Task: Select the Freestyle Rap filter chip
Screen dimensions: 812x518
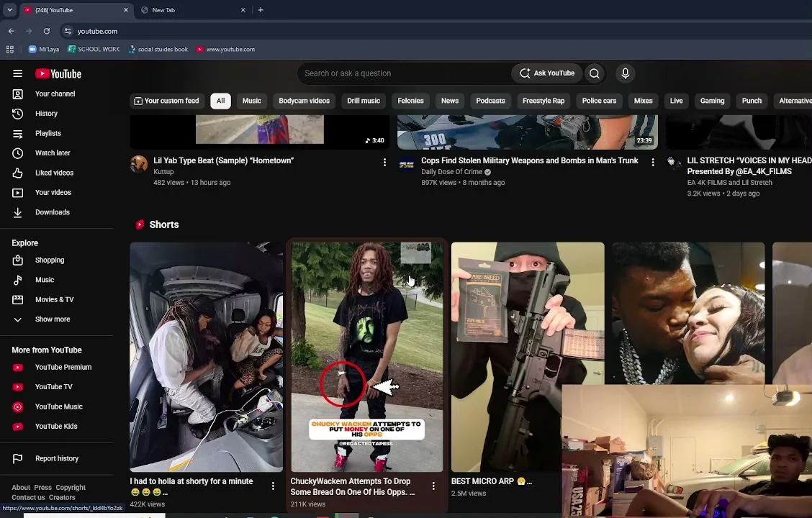Action: (x=543, y=101)
